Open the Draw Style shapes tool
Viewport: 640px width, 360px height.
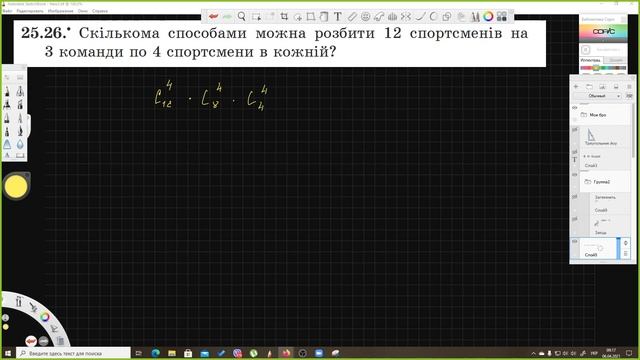447,17
